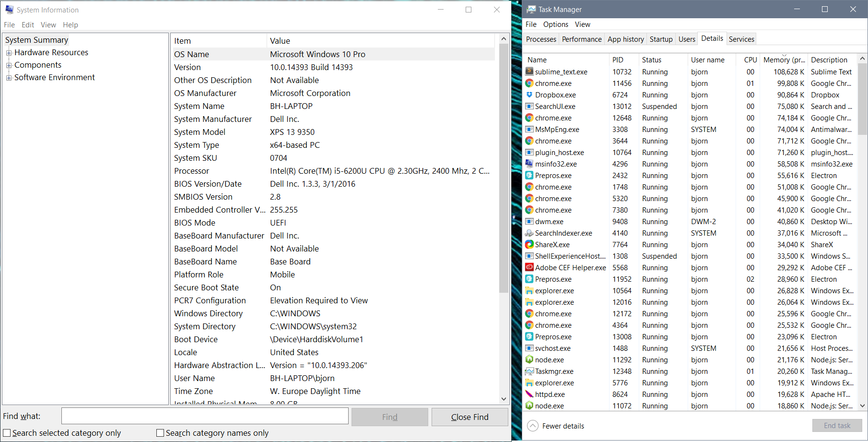Click the SearchIndexer.exe process icon
Viewport: 868px width, 442px height.
coord(529,233)
